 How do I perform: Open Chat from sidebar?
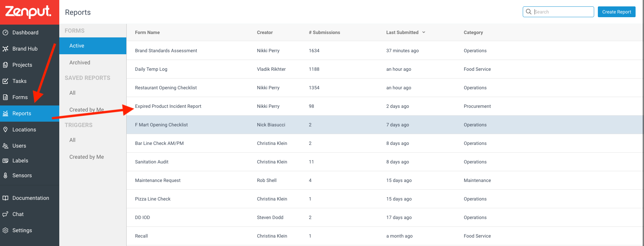(30, 214)
